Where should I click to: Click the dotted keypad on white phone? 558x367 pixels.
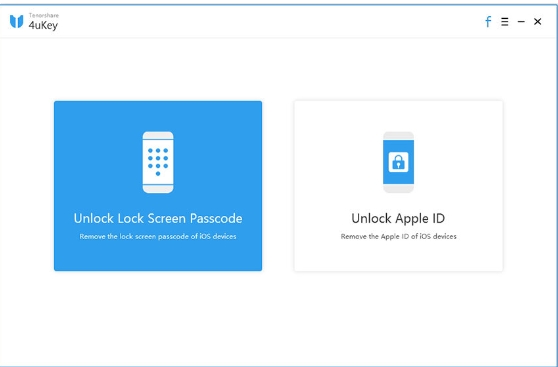(x=158, y=162)
